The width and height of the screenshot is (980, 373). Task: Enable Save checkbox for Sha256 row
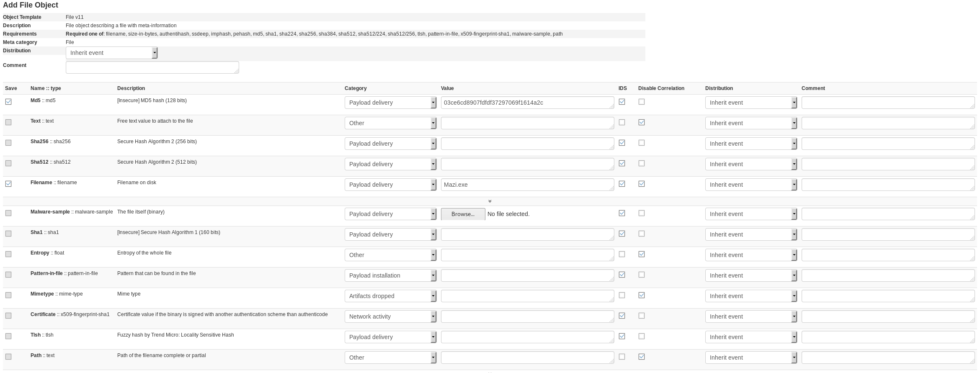pyautogui.click(x=8, y=143)
